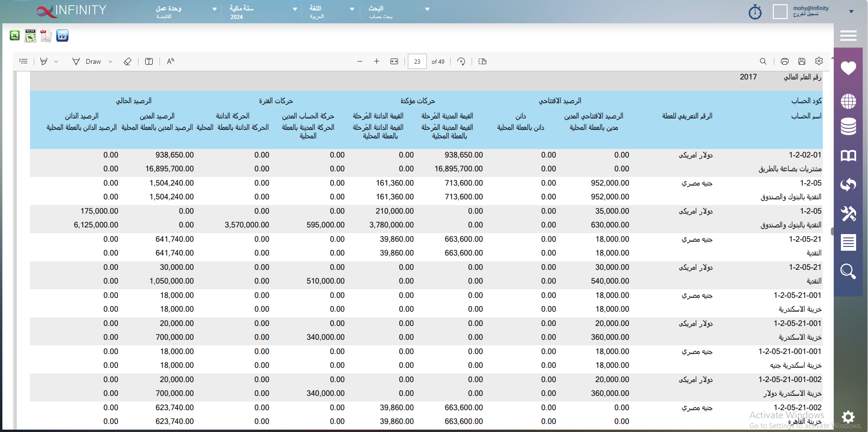
Task: Open the document list sidebar icon
Action: [x=848, y=242]
